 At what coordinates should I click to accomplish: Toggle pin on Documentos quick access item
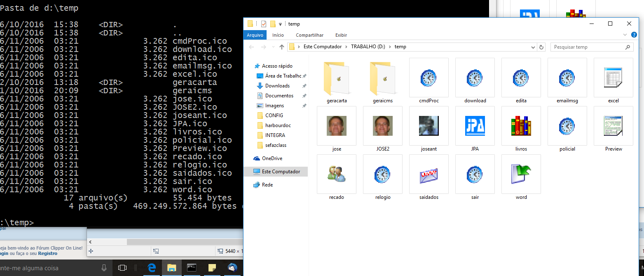(x=304, y=96)
